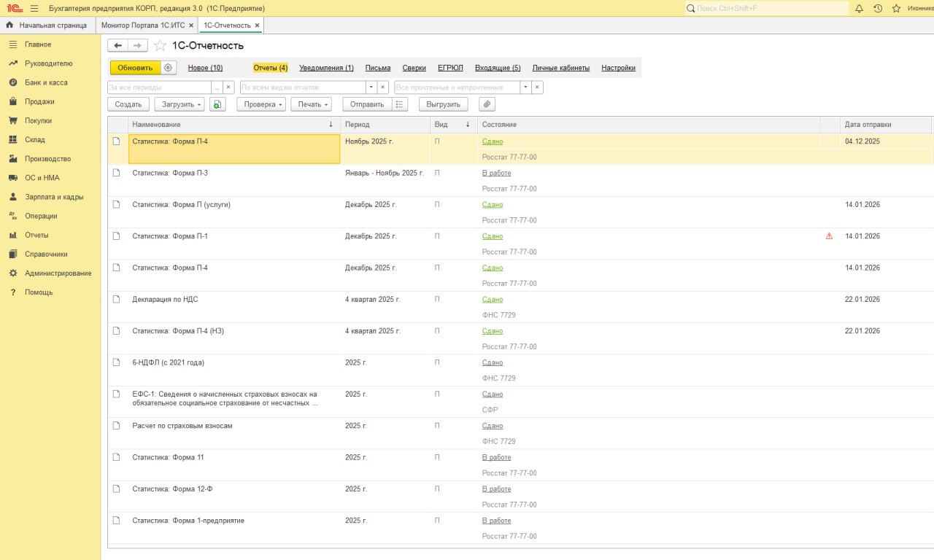Click the paperclip attachment icon
Image resolution: width=934 pixels, height=560 pixels.
[x=487, y=104]
